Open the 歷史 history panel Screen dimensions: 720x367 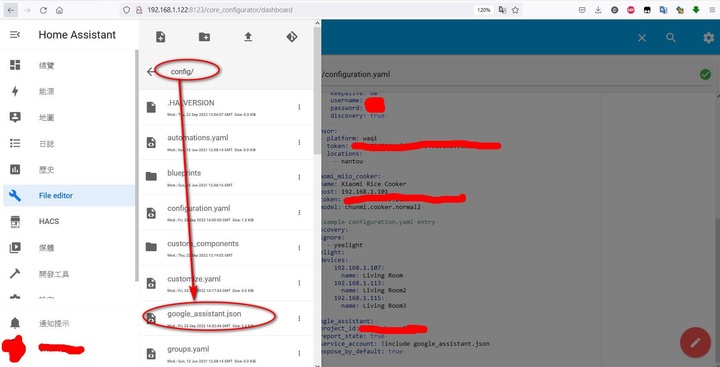coord(69,170)
